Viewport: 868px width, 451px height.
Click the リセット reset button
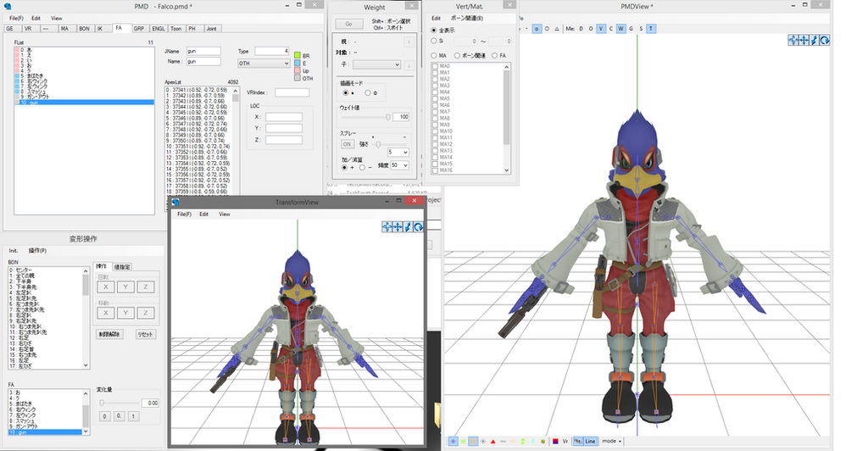pyautogui.click(x=146, y=334)
